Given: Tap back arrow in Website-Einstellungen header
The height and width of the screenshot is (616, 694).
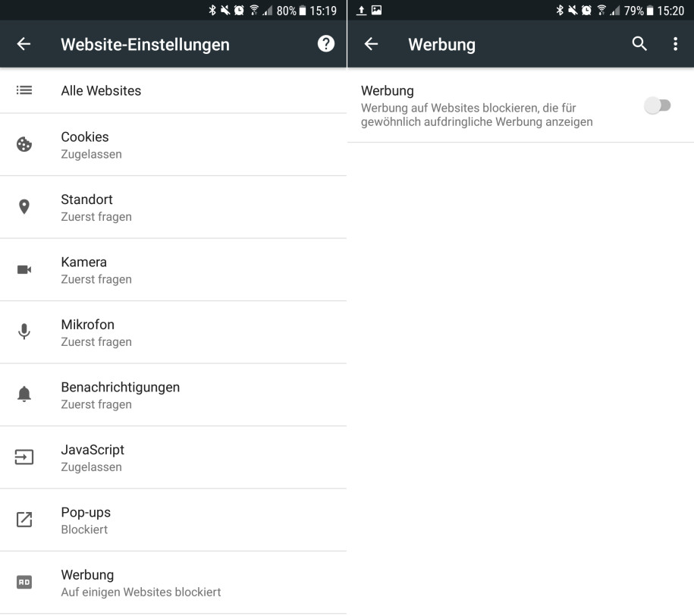Looking at the screenshot, I should click(24, 44).
